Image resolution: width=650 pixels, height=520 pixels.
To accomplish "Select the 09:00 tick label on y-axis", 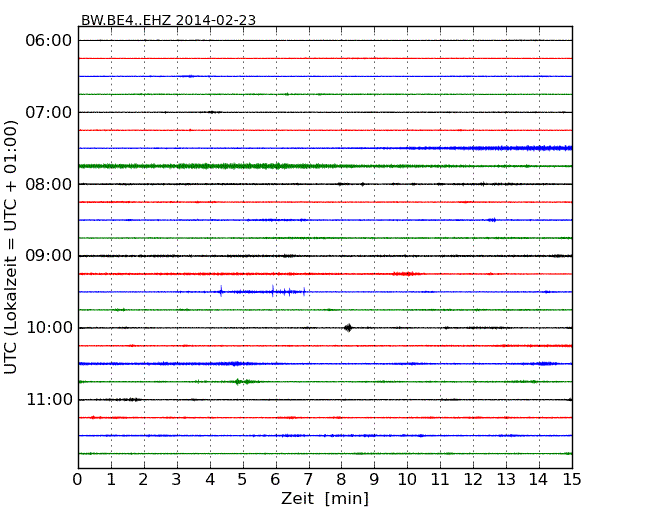I will pos(49,256).
